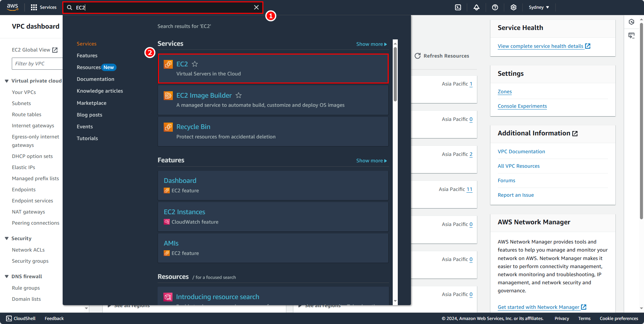
Task: Open Get started with Network Manager
Action: click(542, 307)
